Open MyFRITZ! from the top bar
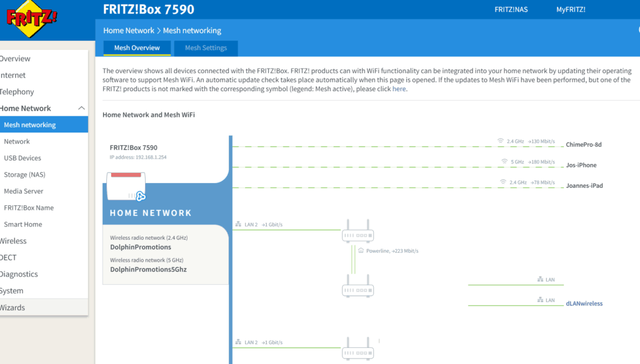Image resolution: width=640 pixels, height=364 pixels. [571, 9]
